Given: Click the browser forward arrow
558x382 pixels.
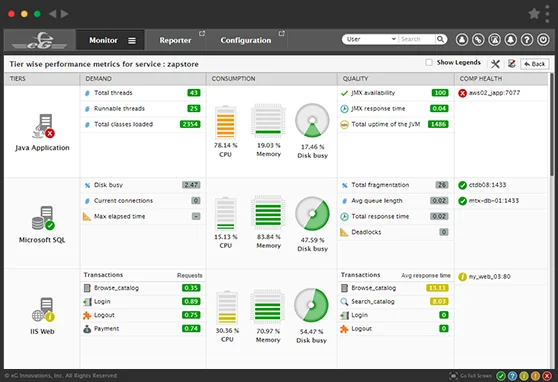Looking at the screenshot, I should tap(64, 14).
